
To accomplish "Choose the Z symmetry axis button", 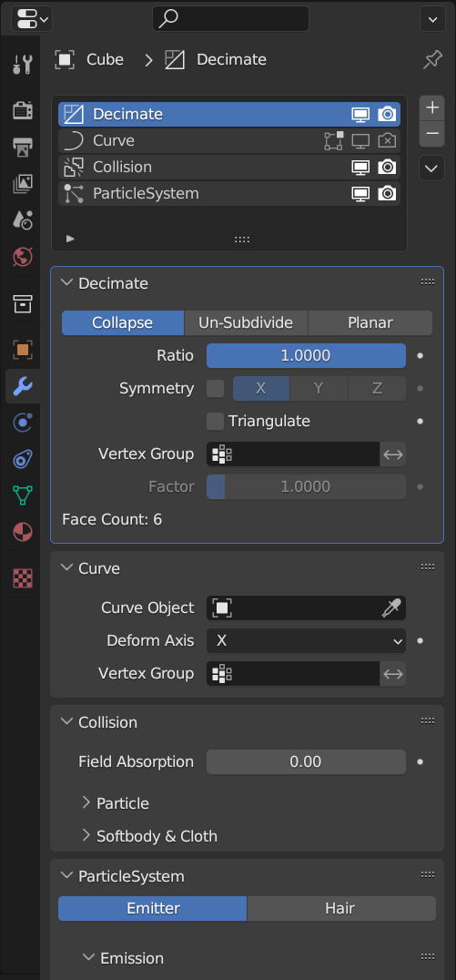I will coord(377,389).
